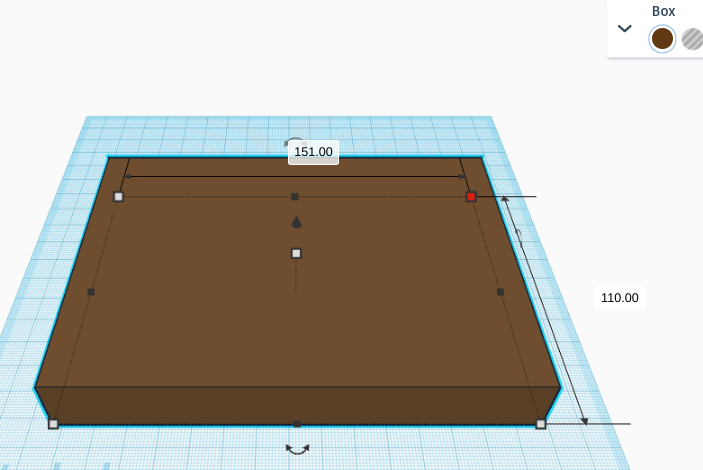Edit the 151.00 width dimension field
Screen dimensions: 703x470
tap(313, 152)
